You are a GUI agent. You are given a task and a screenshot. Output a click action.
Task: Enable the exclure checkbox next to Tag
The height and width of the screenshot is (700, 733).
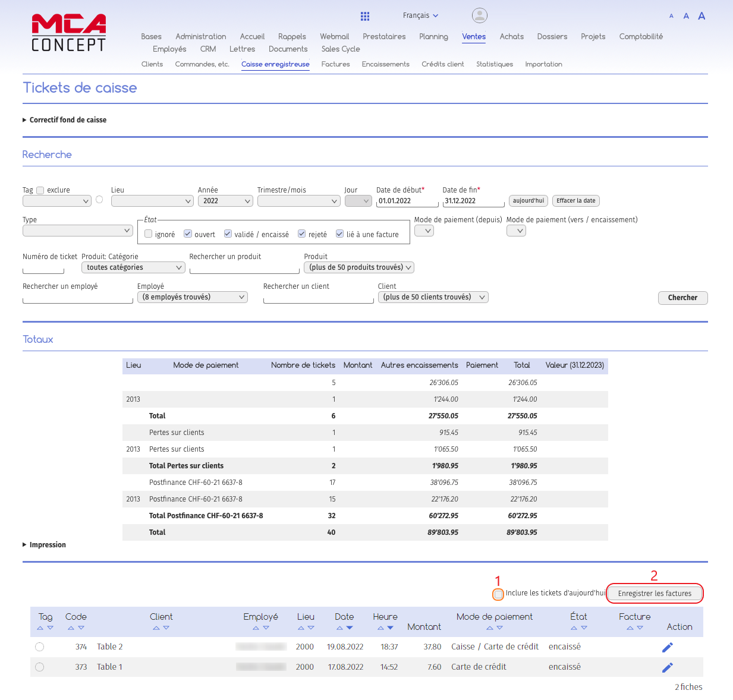coord(40,190)
